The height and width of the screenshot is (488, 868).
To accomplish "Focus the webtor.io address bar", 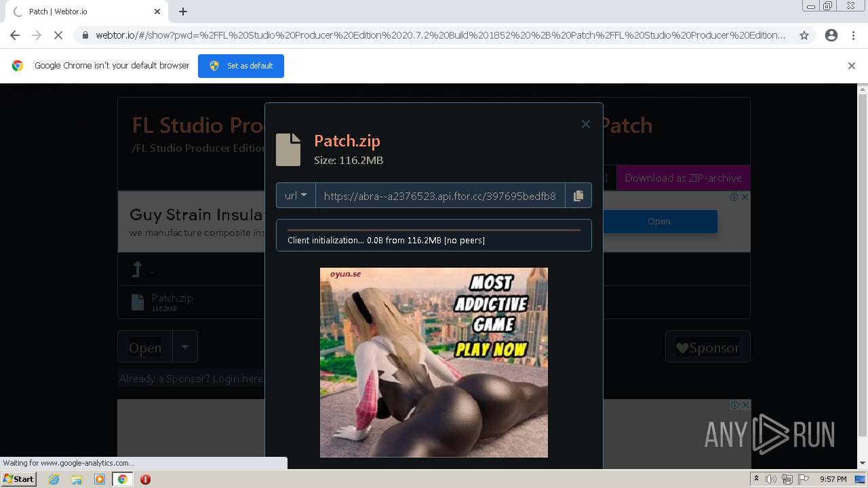I will pos(440,35).
